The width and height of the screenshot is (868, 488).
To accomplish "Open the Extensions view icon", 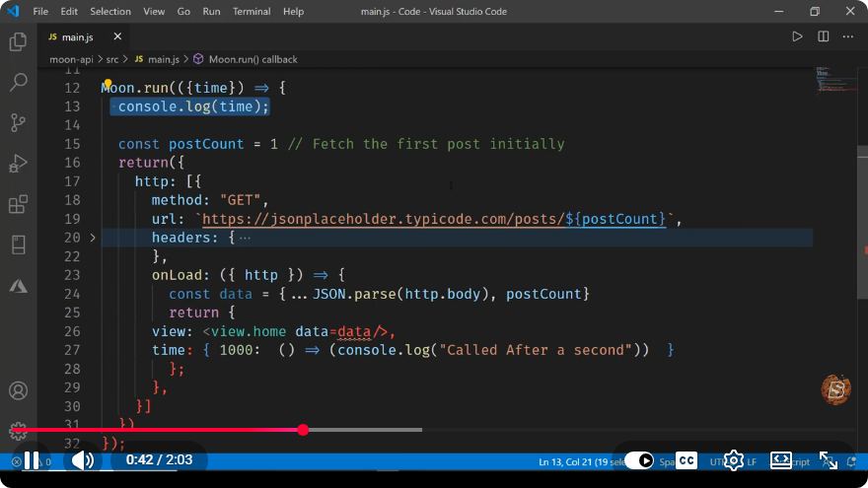I will tap(18, 204).
